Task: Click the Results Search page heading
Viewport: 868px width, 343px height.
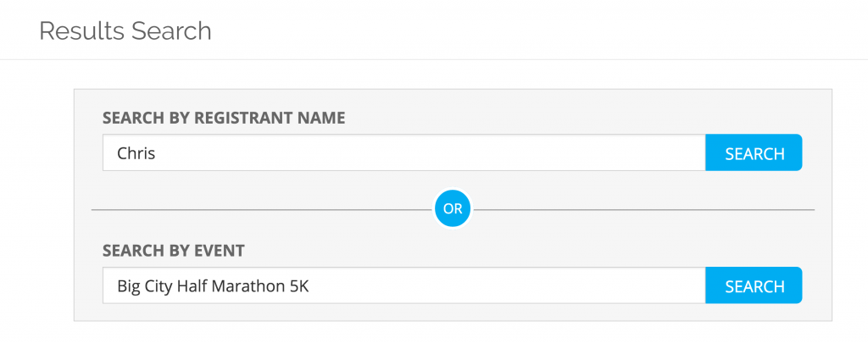Action: coord(125,31)
